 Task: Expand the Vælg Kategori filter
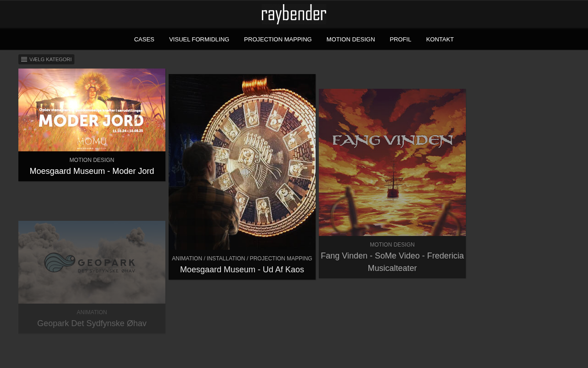(46, 59)
